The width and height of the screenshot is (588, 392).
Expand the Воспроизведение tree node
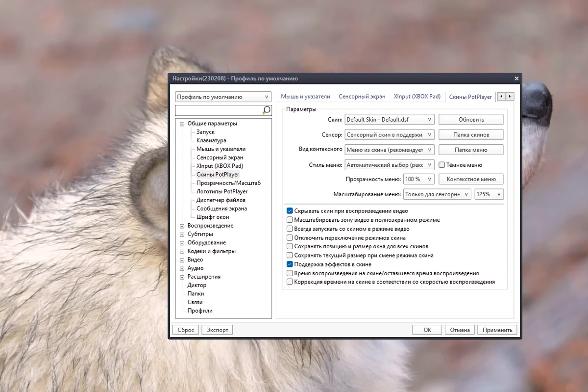pyautogui.click(x=182, y=226)
